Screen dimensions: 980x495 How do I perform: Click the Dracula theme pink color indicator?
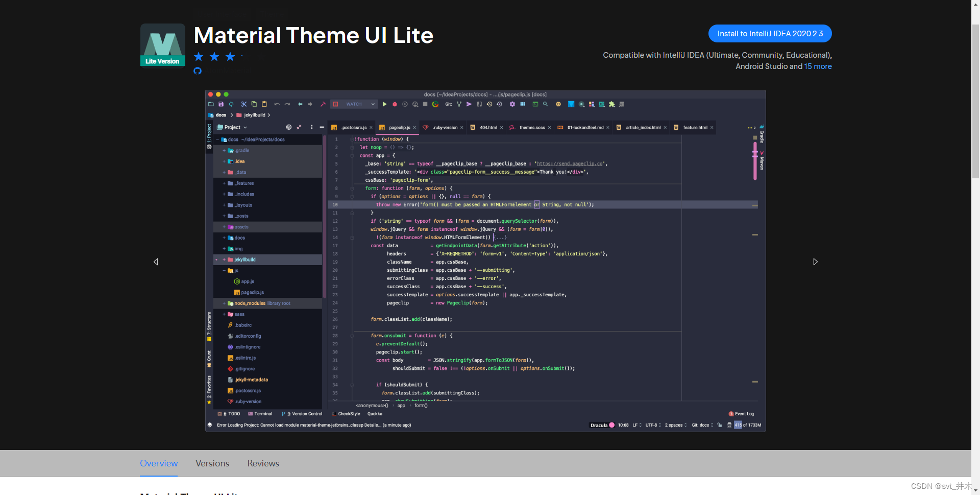[x=611, y=425]
